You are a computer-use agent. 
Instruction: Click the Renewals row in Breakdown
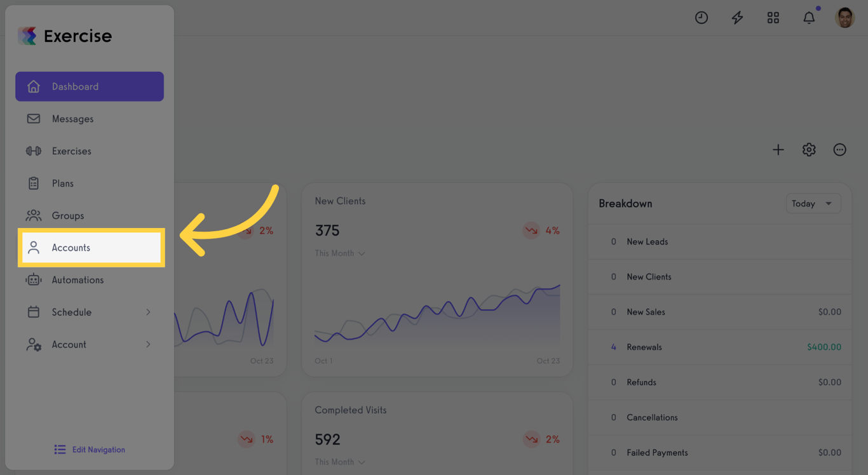point(720,347)
